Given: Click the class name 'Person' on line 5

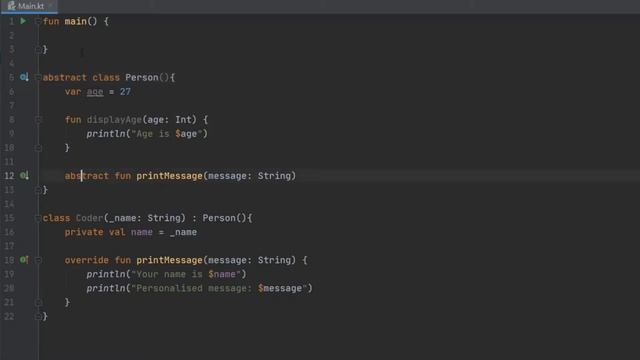Looking at the screenshot, I should [x=142, y=77].
